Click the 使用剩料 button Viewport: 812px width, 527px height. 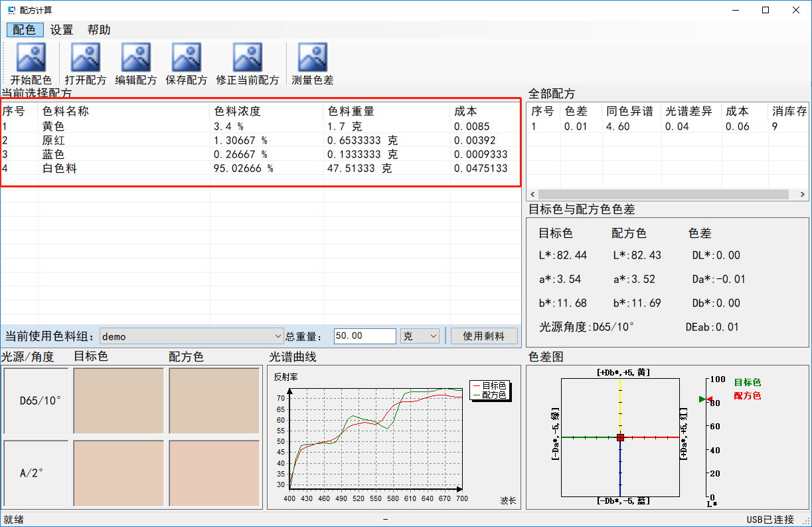coord(483,336)
